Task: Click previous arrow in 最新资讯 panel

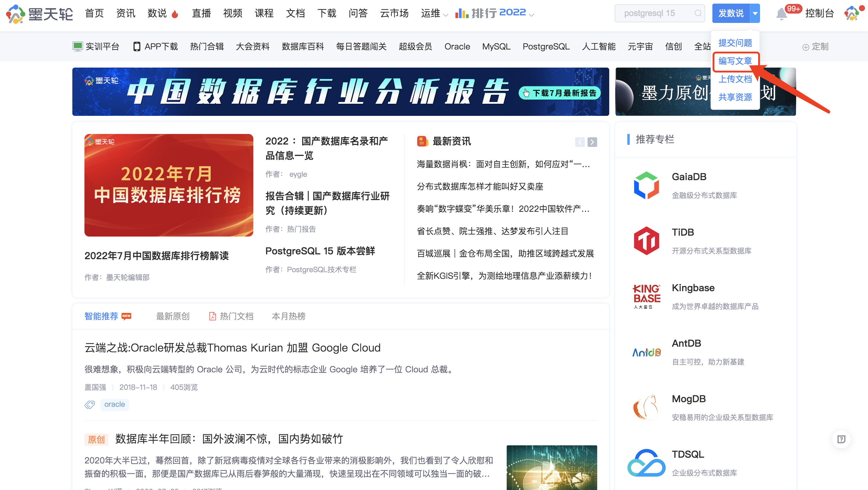Action: pyautogui.click(x=580, y=142)
